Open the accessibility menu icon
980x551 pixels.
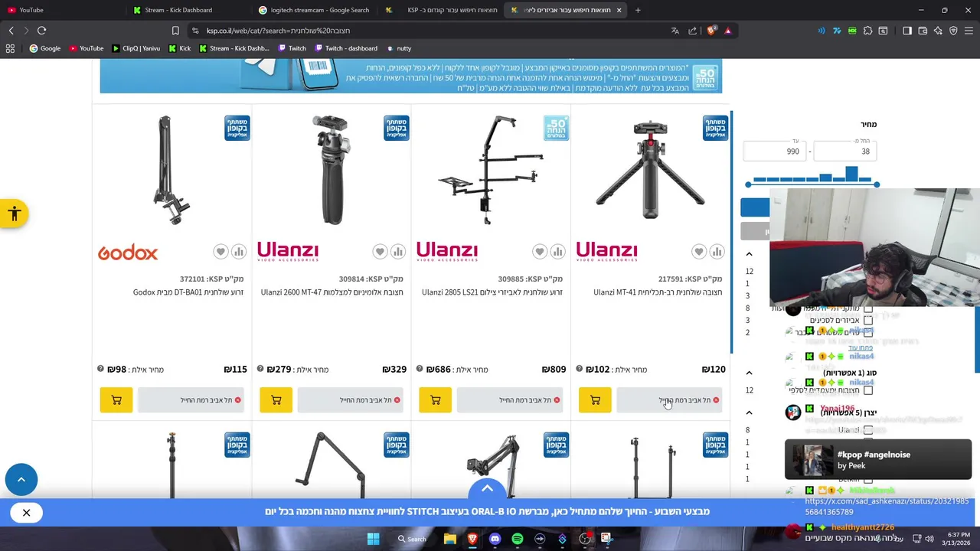[14, 214]
